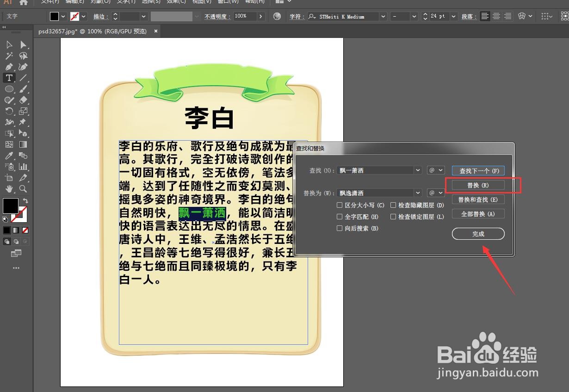Image resolution: width=569 pixels, height=392 pixels.
Task: Expand the font size dropdown showing 24 pt
Action: pos(452,16)
